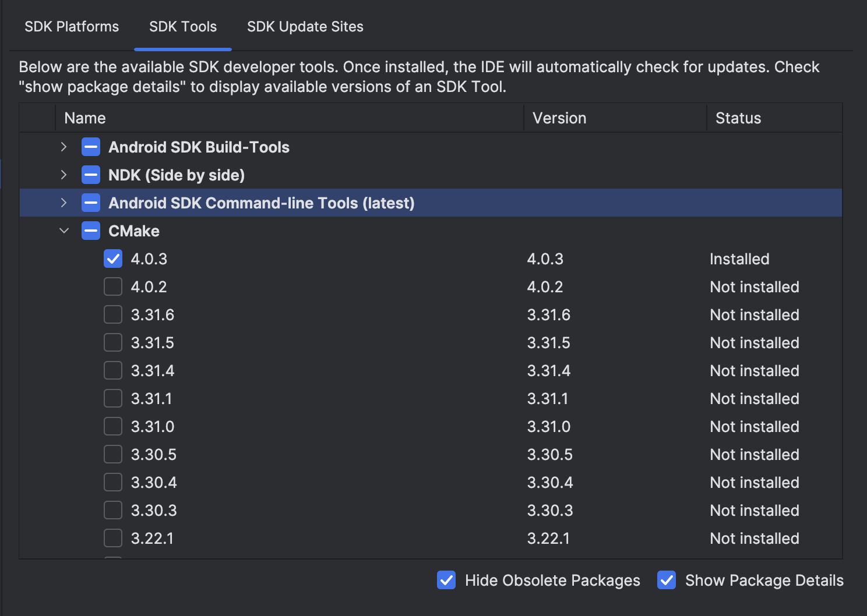Image resolution: width=867 pixels, height=616 pixels.
Task: Disable Show Package Details checkbox
Action: [667, 580]
